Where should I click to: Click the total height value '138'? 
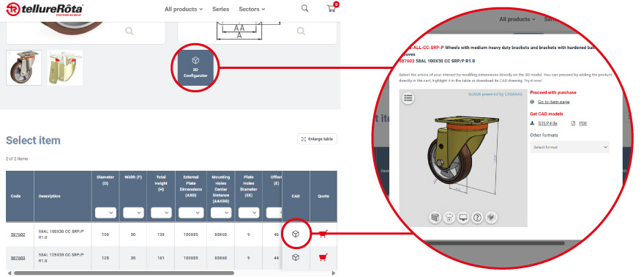click(x=160, y=234)
